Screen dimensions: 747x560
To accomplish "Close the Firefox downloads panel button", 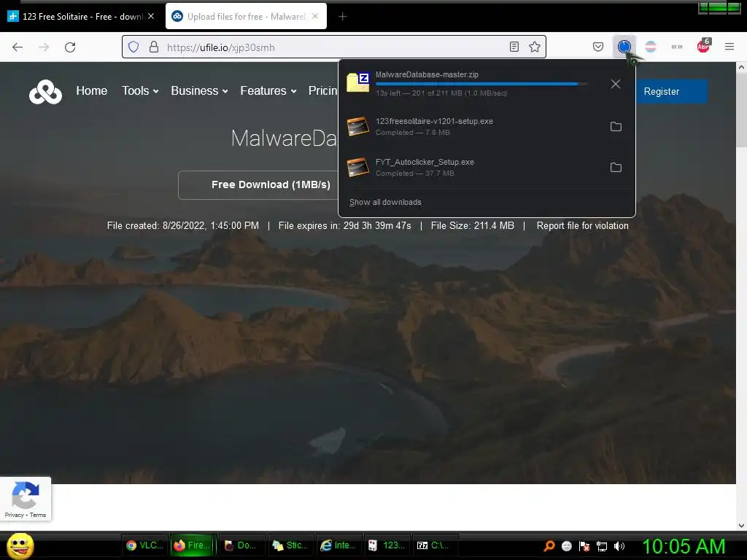I will [x=624, y=47].
